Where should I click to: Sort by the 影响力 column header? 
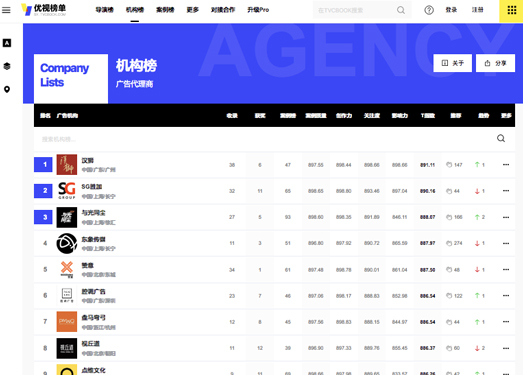tap(400, 116)
